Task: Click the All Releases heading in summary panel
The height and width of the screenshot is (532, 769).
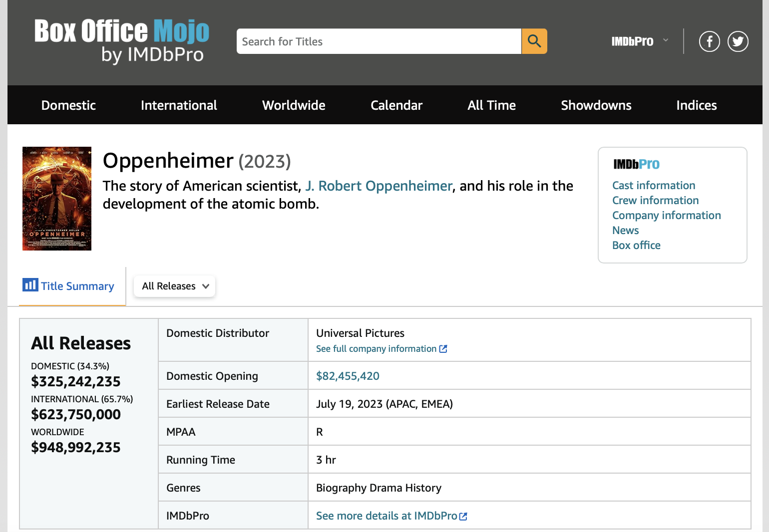Action: tap(81, 343)
